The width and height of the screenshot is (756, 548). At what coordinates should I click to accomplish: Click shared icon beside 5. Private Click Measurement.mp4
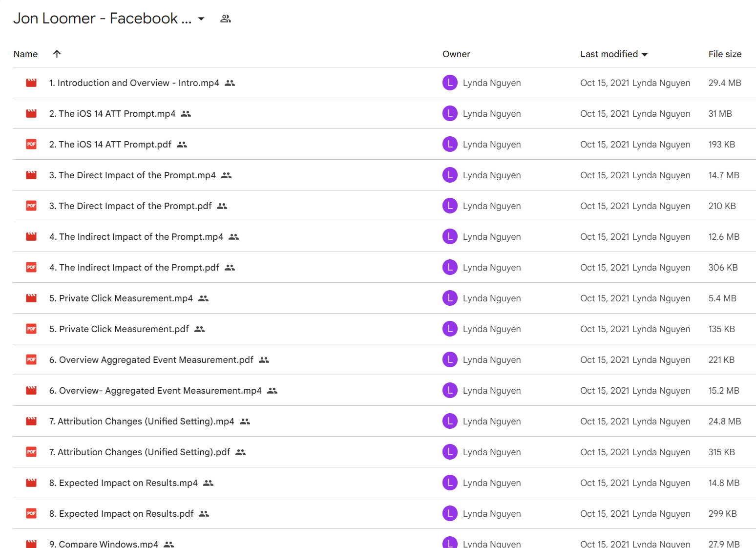point(203,298)
